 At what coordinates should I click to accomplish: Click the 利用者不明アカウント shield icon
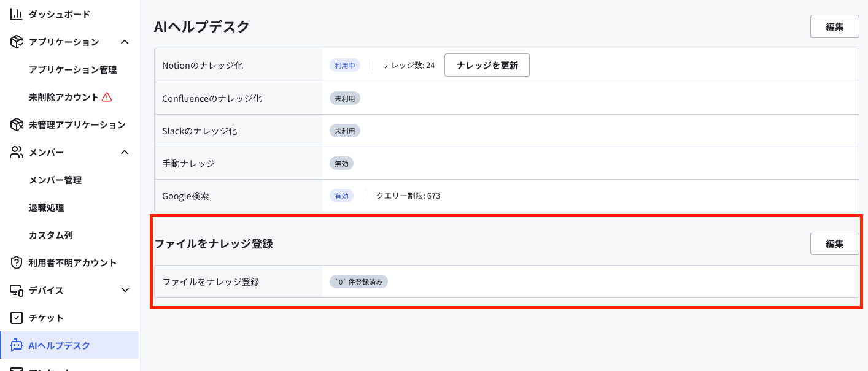point(17,262)
